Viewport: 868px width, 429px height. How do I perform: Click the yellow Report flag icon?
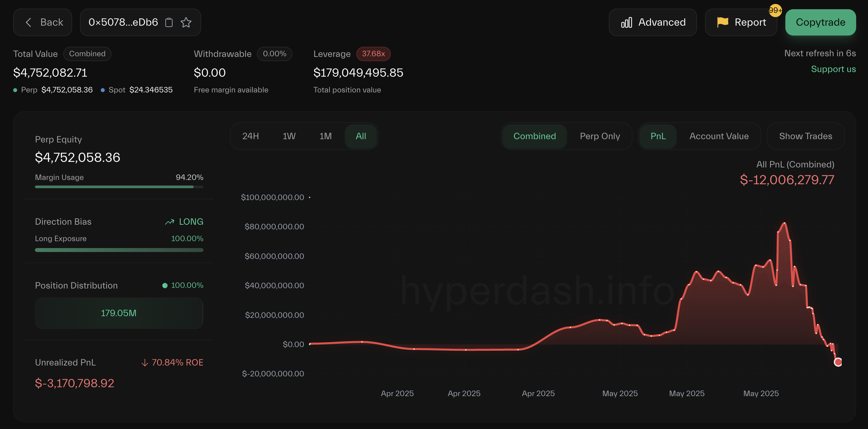click(722, 22)
